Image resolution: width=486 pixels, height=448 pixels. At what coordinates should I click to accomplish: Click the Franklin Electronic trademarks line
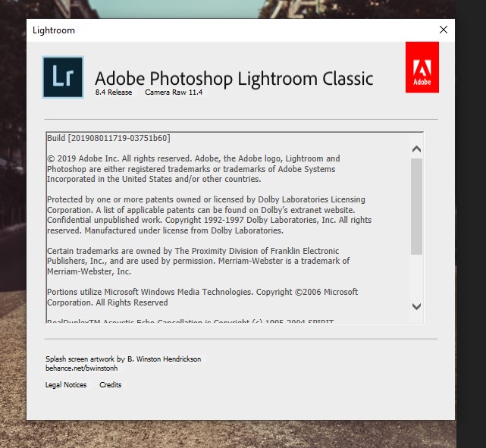pos(193,251)
